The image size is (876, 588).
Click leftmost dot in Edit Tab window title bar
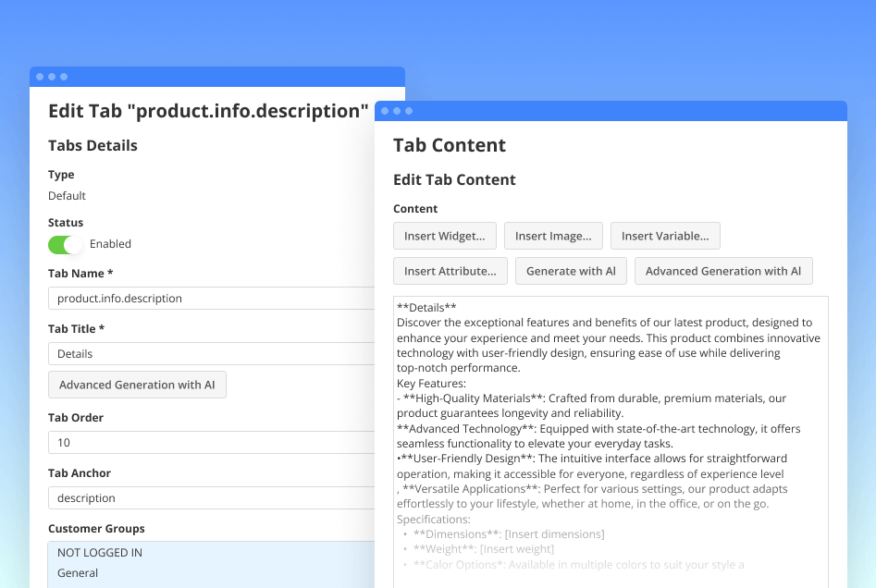tap(40, 77)
